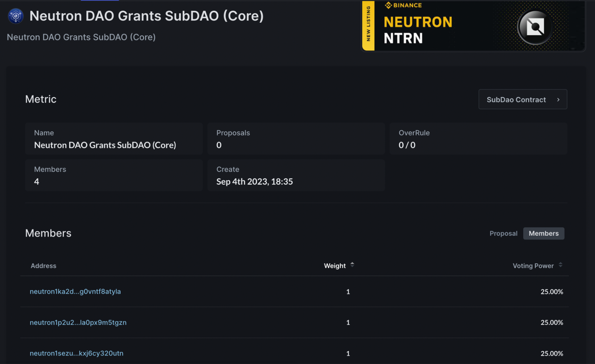Click the page title Neutron DAO Grants SubDAO (Core)

click(147, 16)
